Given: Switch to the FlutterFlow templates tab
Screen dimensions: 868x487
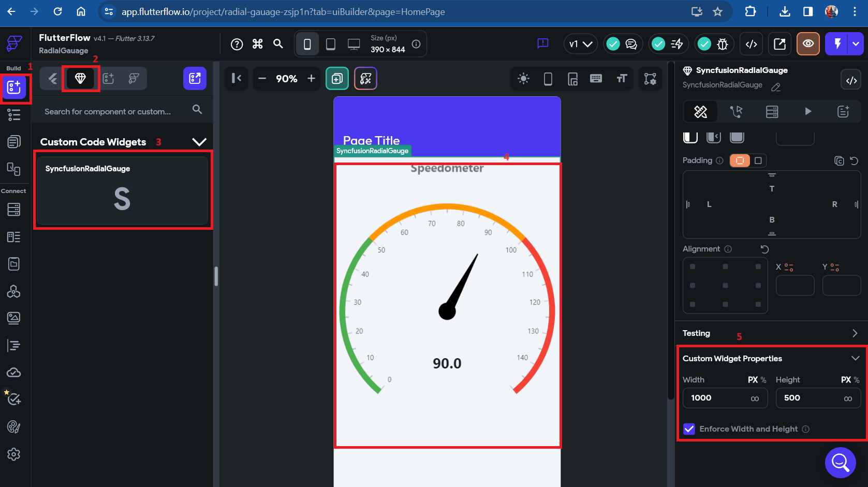Looking at the screenshot, I should [134, 78].
